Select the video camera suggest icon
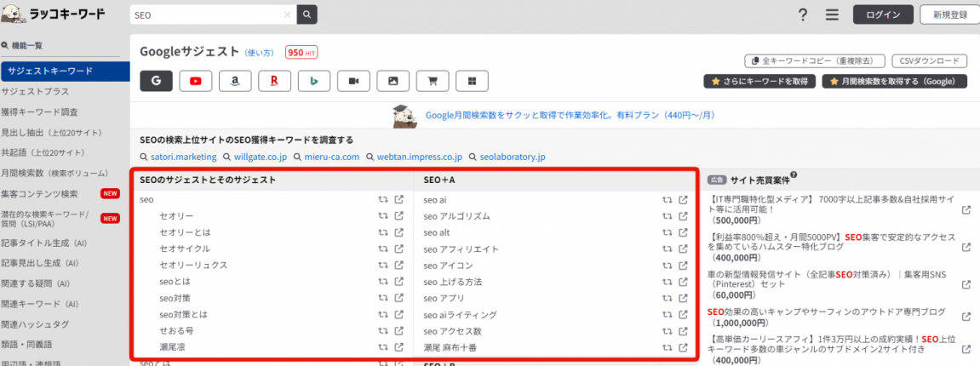980x366 pixels. pyautogui.click(x=353, y=81)
